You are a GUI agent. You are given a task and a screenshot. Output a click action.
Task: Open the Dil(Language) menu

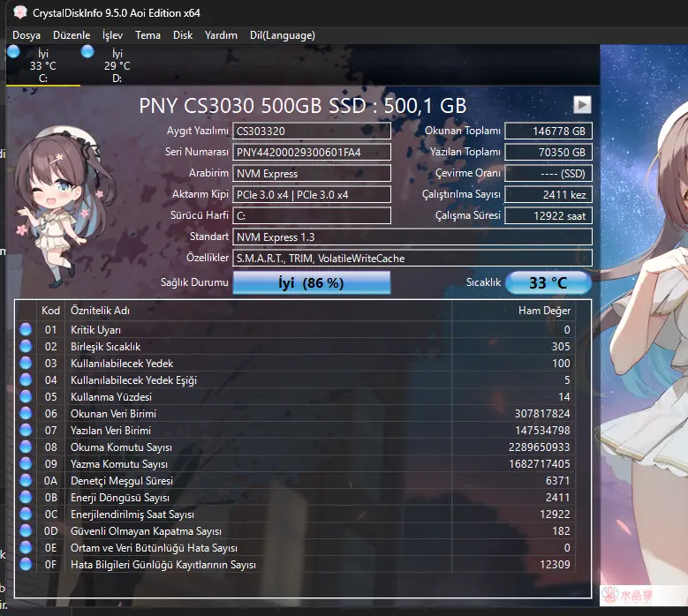click(282, 35)
